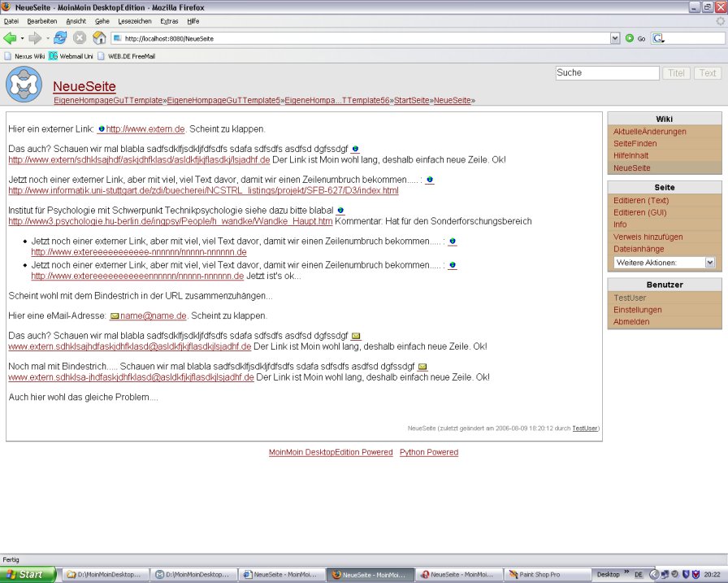Open the Extras menu

point(169,21)
